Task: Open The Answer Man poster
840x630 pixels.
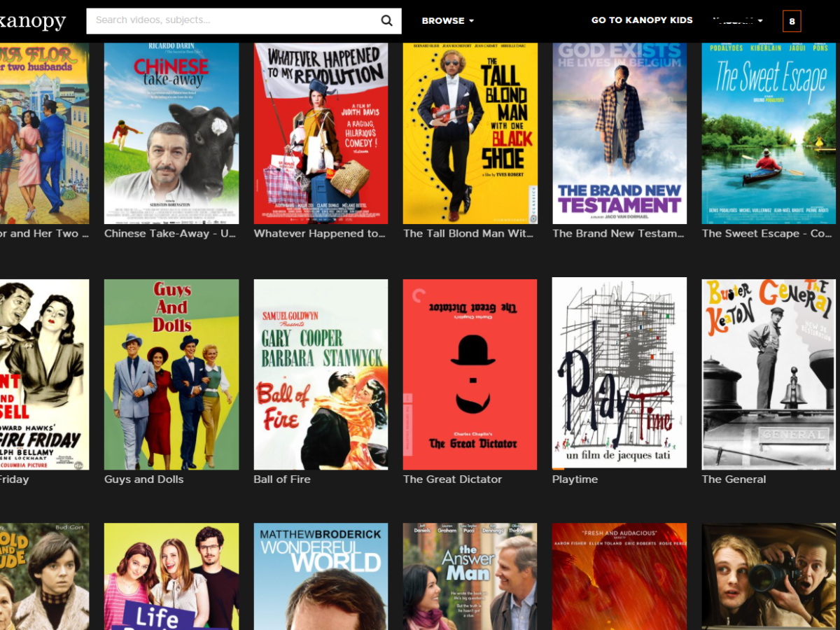Action: point(470,576)
